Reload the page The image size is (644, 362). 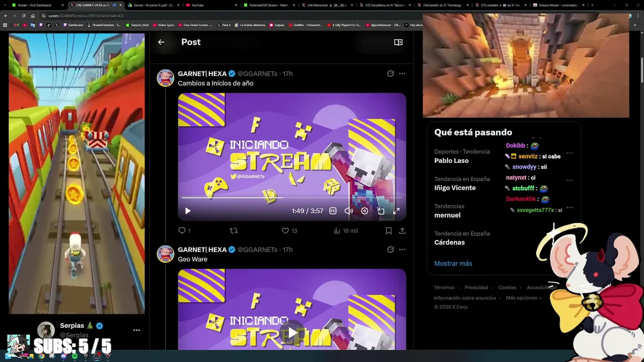(x=24, y=16)
